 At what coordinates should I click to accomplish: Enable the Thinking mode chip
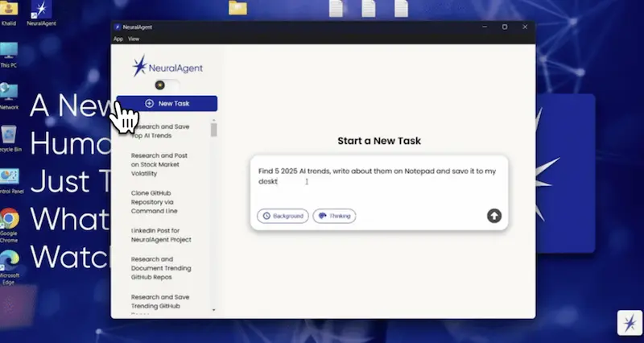(334, 216)
